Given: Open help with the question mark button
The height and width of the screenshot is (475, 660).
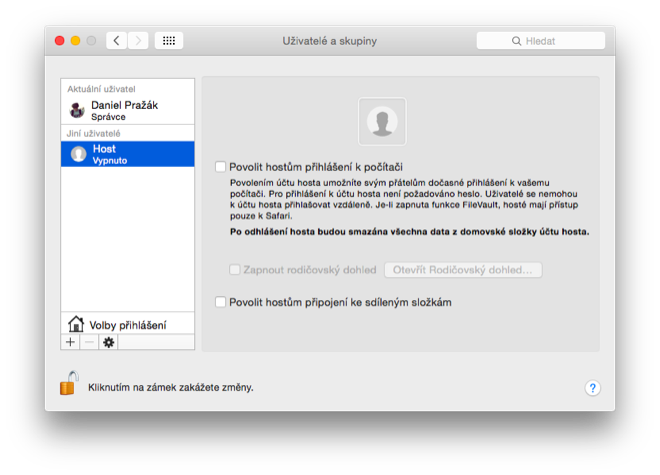Looking at the screenshot, I should [x=593, y=388].
